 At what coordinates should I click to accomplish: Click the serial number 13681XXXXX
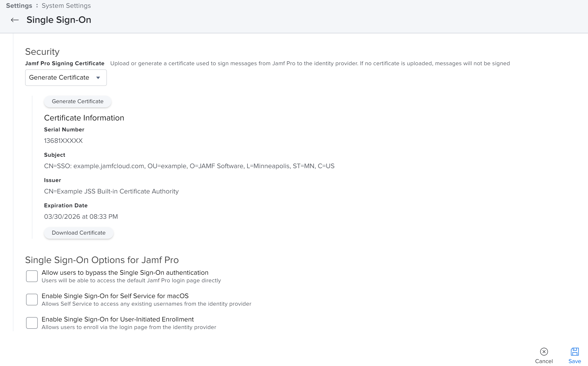(63, 141)
